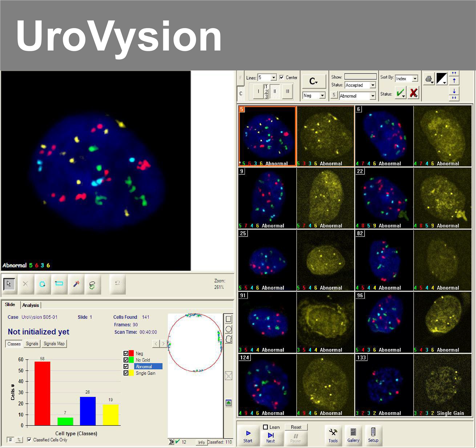
Task: Uncheck the Neg class checkbox
Action: (x=126, y=353)
